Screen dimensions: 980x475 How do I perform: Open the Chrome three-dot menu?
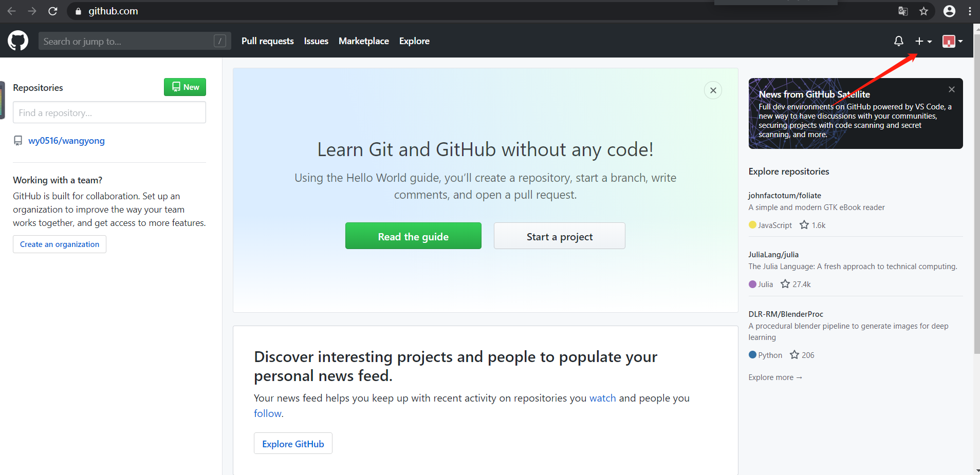[x=970, y=11]
